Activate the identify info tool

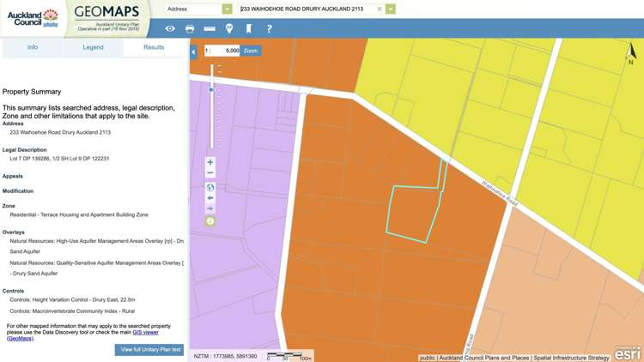pyautogui.click(x=210, y=221)
